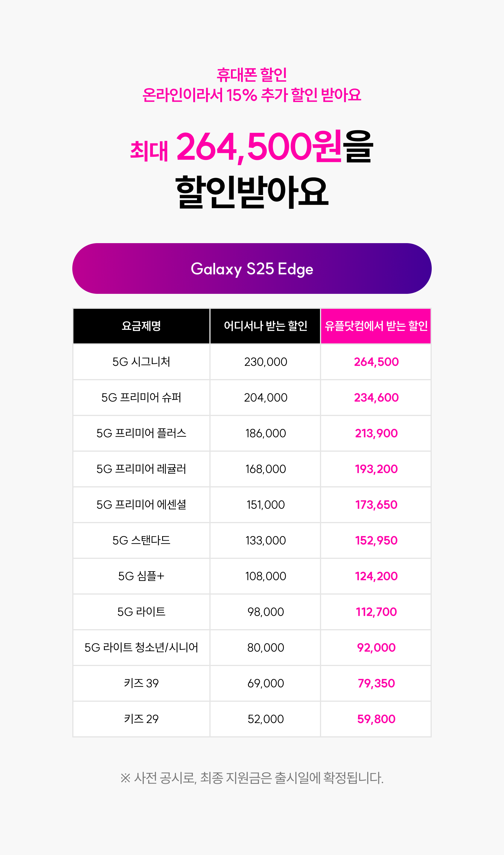Click the 59,800 discount for 키즈 29
This screenshot has width=504, height=855.
pyautogui.click(x=376, y=719)
